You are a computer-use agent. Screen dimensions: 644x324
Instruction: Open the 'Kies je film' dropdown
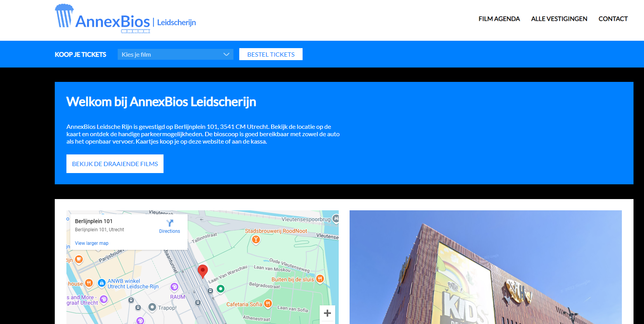(x=175, y=54)
